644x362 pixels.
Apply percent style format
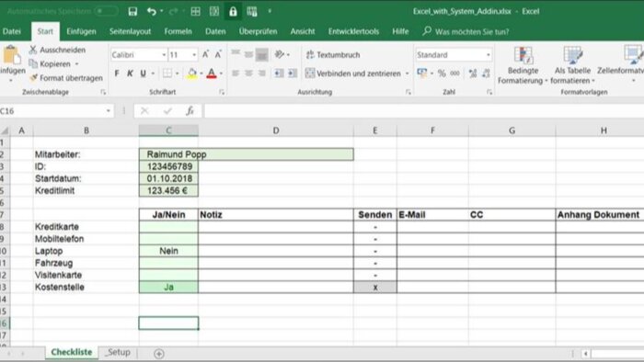442,74
